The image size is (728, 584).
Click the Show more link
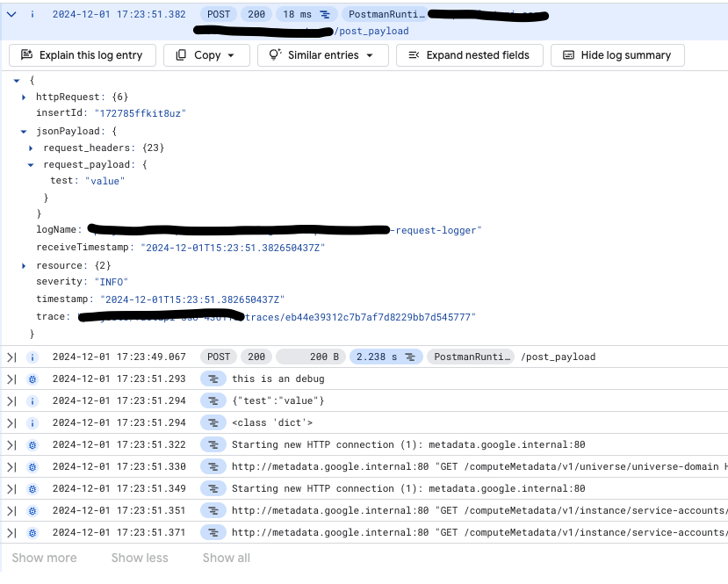pyautogui.click(x=44, y=558)
